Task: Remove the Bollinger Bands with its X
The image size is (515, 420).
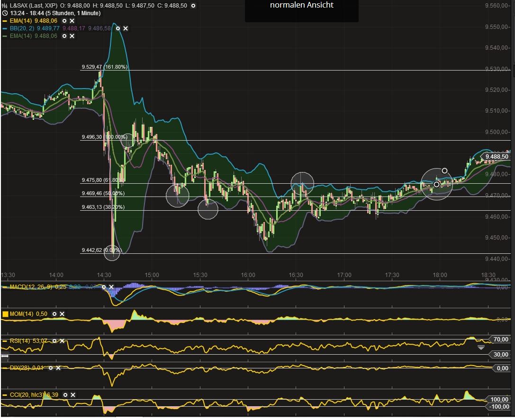Action: click(x=125, y=28)
